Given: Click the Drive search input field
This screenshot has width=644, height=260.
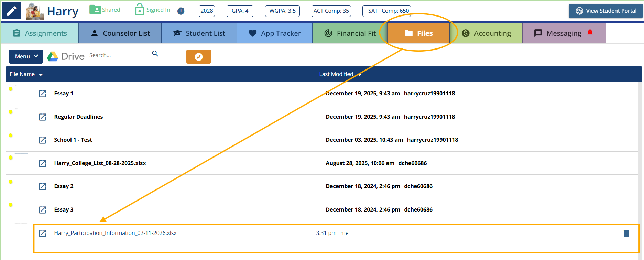Looking at the screenshot, I should pos(119,55).
